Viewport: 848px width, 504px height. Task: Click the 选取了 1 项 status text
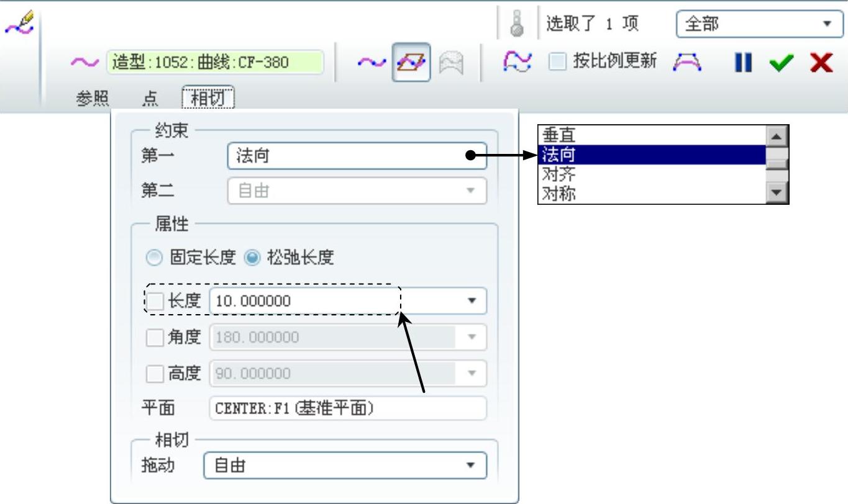pyautogui.click(x=591, y=24)
